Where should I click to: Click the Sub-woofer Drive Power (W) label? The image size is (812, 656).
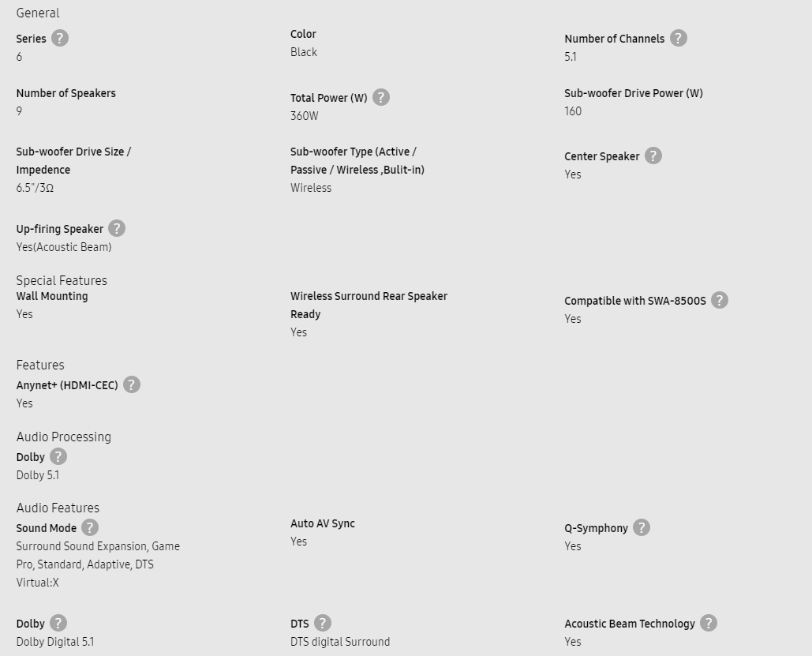click(634, 93)
